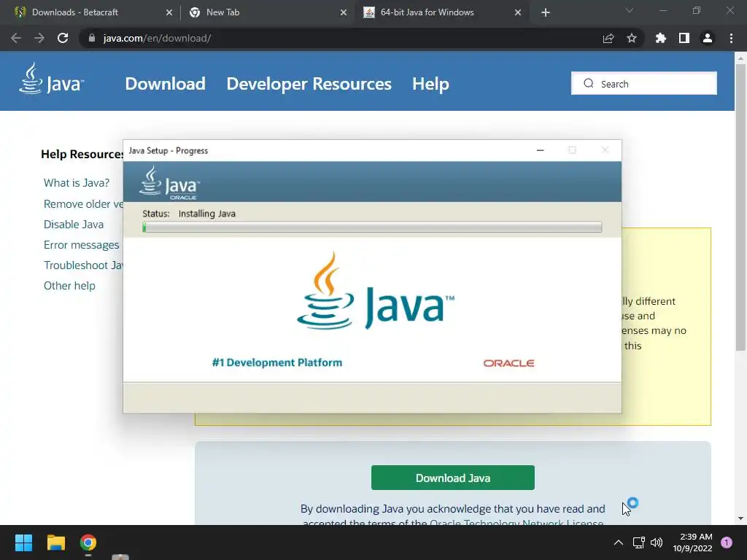Go back using the browser back arrow
This screenshot has height=560, width=747.
coord(16,38)
